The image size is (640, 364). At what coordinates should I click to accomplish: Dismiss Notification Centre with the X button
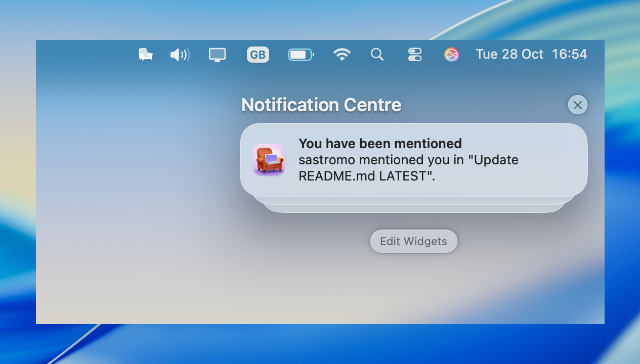tap(577, 105)
